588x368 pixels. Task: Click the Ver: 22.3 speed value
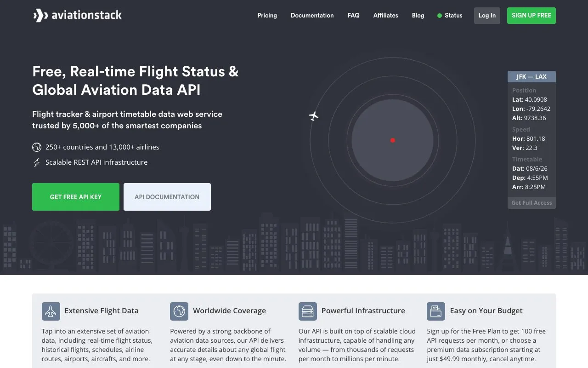click(x=525, y=148)
